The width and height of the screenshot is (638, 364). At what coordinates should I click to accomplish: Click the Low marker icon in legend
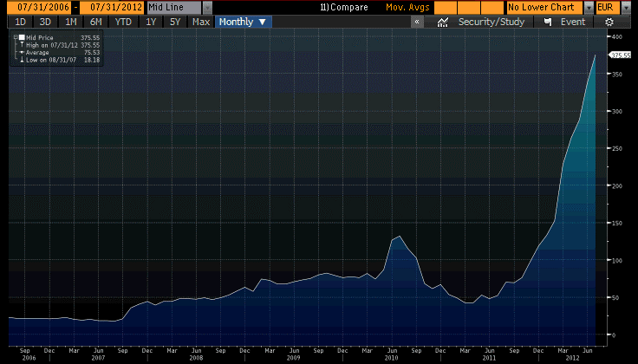[x=22, y=60]
